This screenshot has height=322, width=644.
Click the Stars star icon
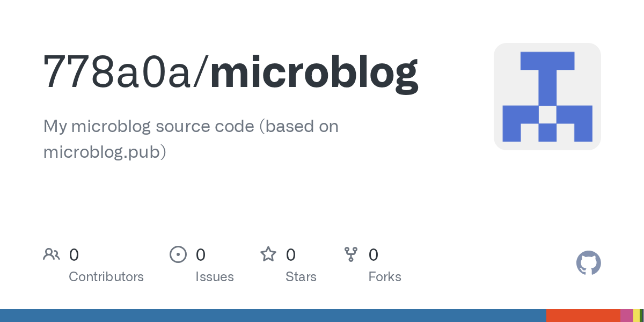(x=268, y=254)
